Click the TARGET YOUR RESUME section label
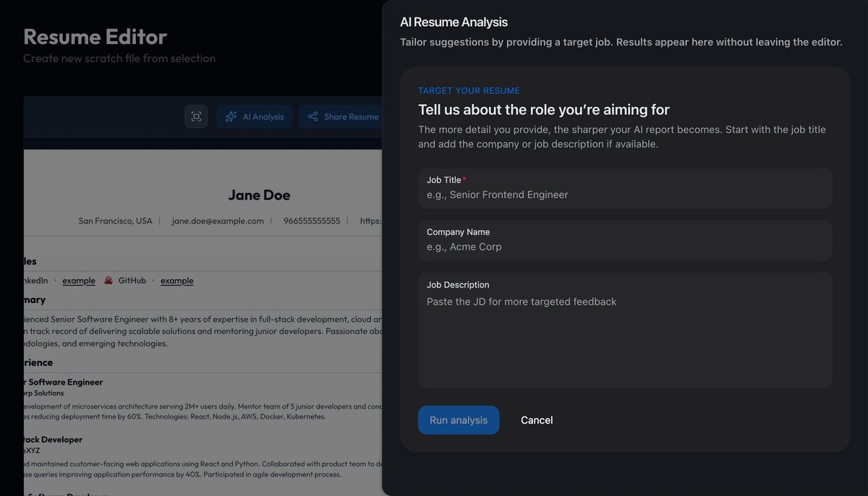 pyautogui.click(x=469, y=90)
